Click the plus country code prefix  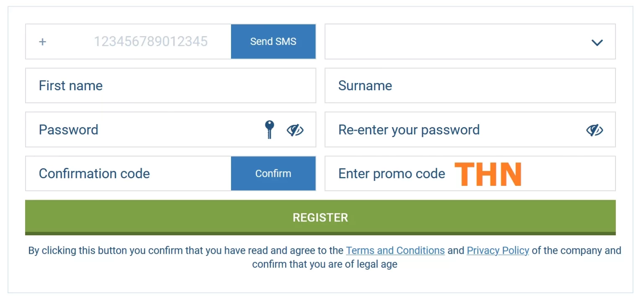pyautogui.click(x=42, y=42)
